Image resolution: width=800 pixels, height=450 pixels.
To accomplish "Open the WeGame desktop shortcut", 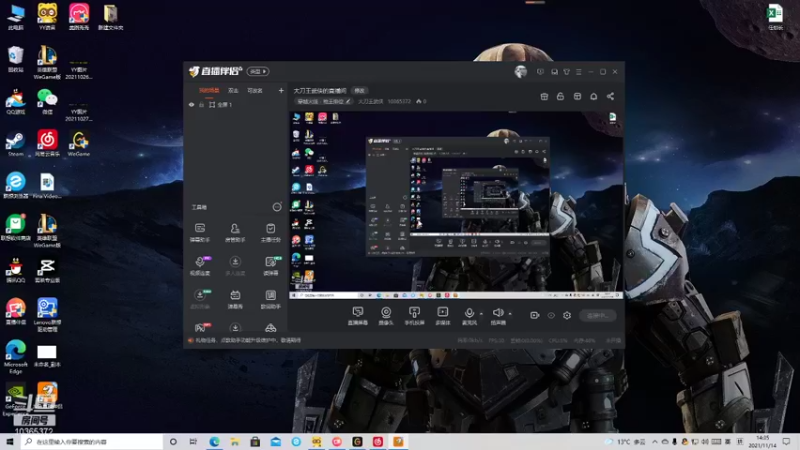I will pyautogui.click(x=79, y=143).
